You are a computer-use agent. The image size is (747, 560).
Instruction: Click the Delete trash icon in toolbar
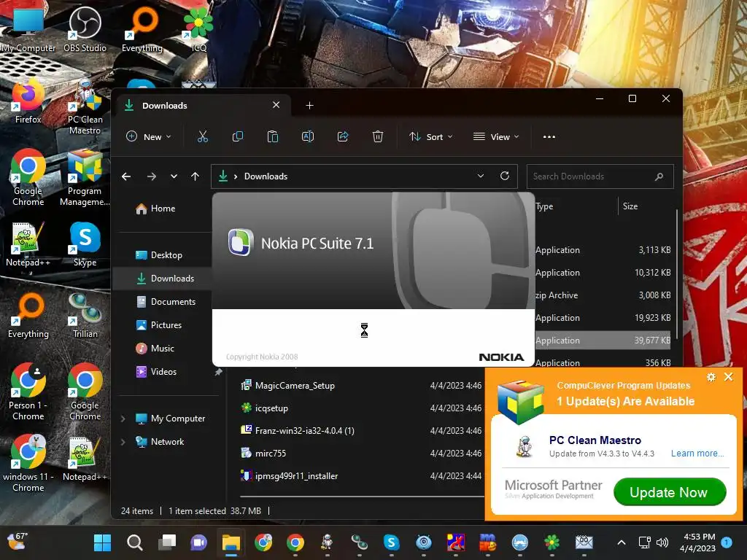coord(378,136)
